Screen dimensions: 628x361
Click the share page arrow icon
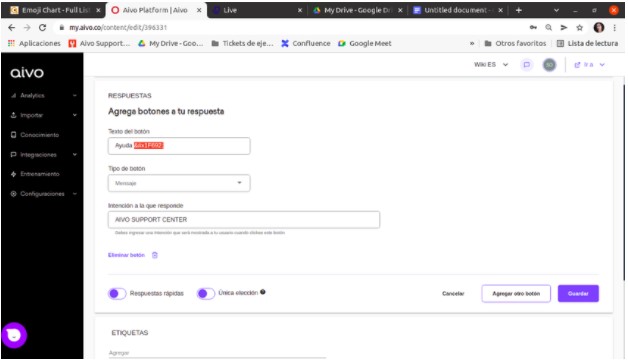(x=564, y=27)
